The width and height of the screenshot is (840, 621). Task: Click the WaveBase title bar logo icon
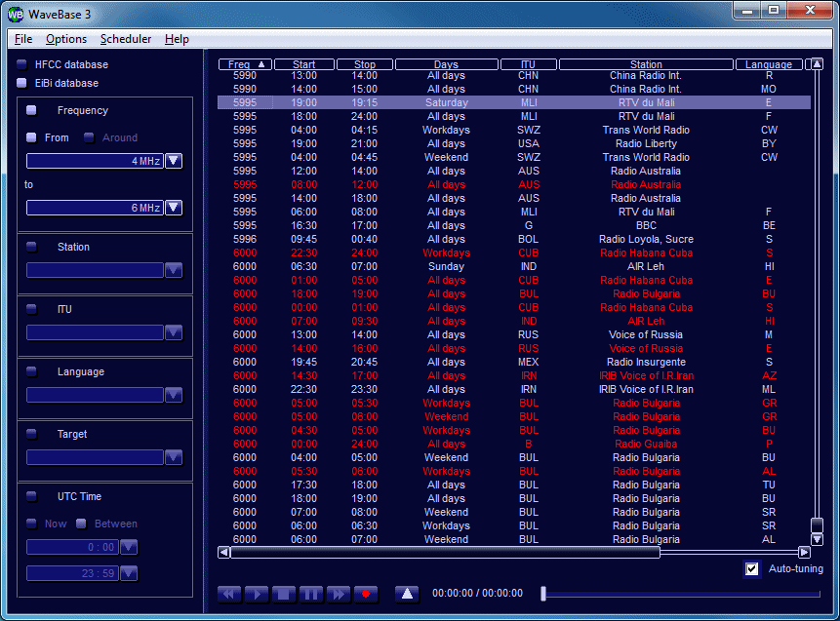tap(16, 14)
